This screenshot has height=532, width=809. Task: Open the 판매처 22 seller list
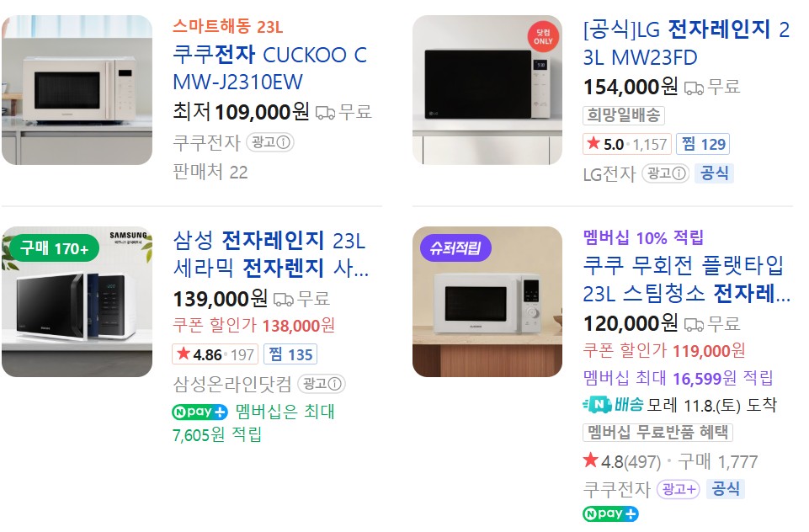[210, 172]
